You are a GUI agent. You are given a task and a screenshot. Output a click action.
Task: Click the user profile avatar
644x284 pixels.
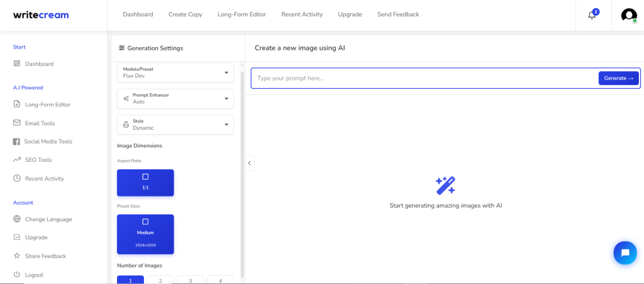629,15
